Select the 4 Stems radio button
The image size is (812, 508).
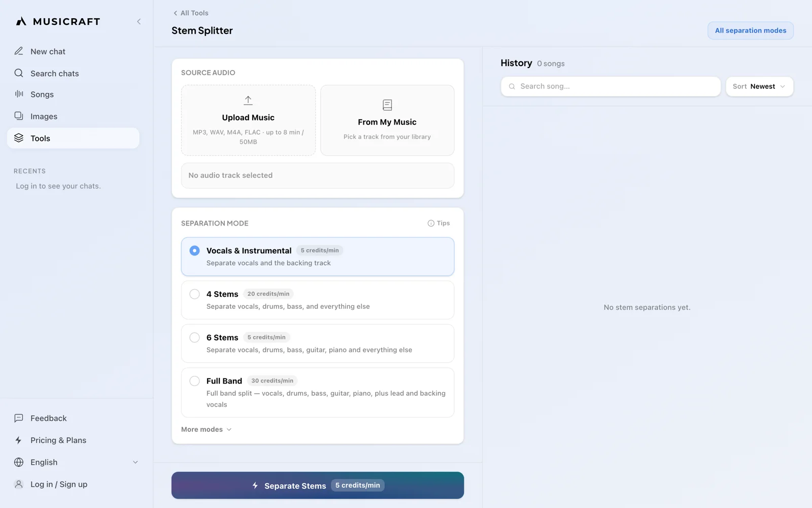click(194, 294)
